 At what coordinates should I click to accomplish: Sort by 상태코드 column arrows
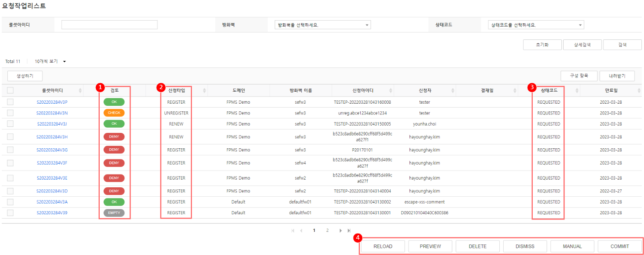(x=577, y=90)
